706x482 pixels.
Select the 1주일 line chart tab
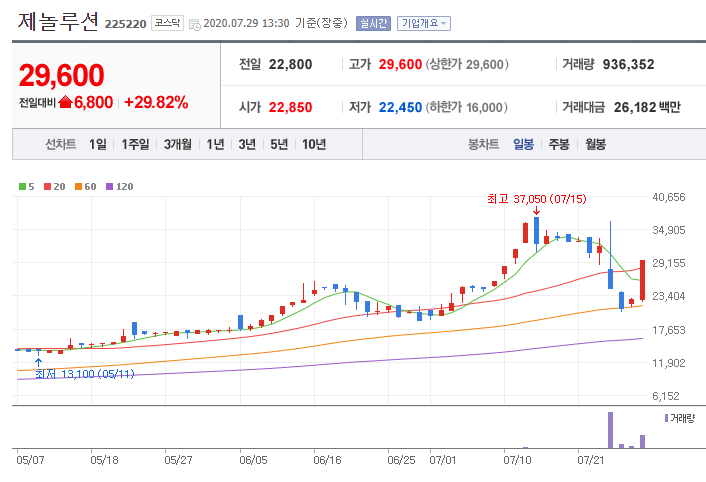pos(135,144)
